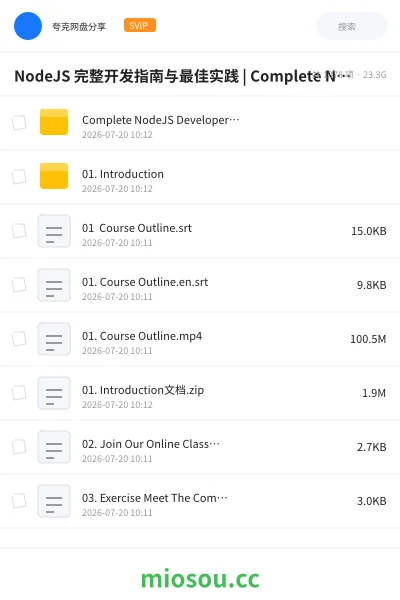Click the 2.7KB file size
The image size is (400, 600).
(372, 447)
